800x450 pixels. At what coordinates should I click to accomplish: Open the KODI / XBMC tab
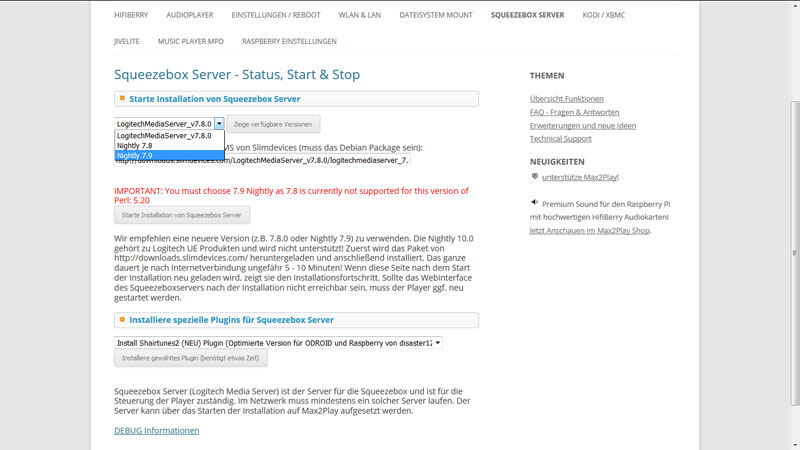click(604, 15)
